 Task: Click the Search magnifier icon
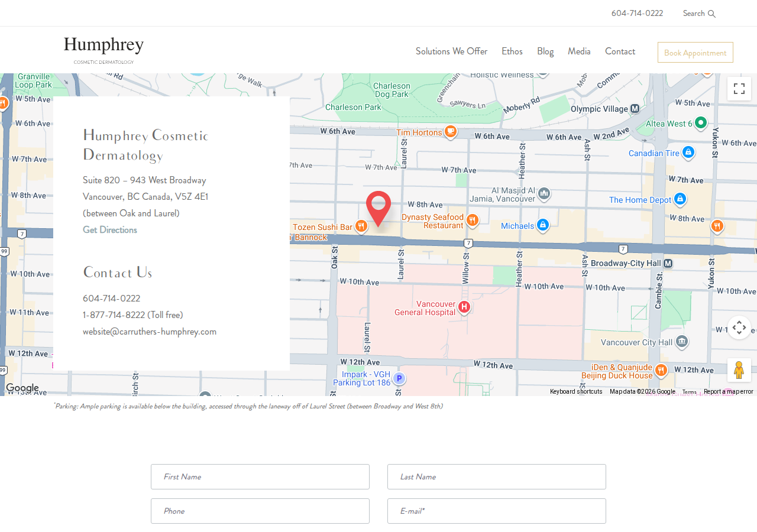click(x=711, y=14)
